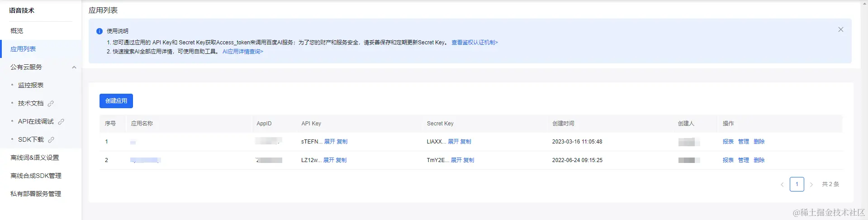This screenshot has height=220, width=868.
Task: Expand API Key sTEFN in row 1
Action: (330, 142)
